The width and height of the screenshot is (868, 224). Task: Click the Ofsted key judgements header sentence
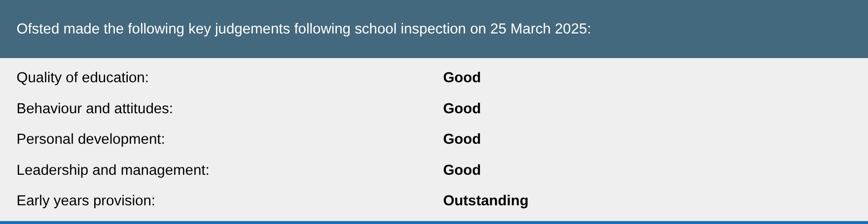tap(303, 29)
